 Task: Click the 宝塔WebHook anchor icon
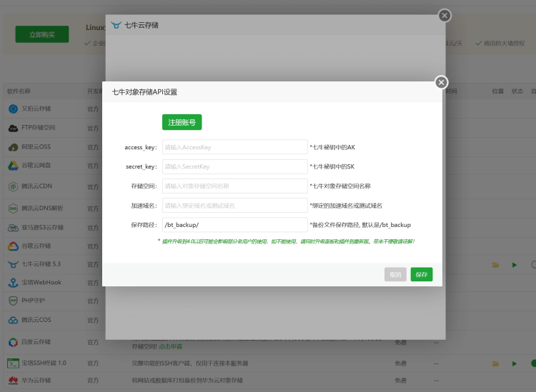(x=13, y=283)
